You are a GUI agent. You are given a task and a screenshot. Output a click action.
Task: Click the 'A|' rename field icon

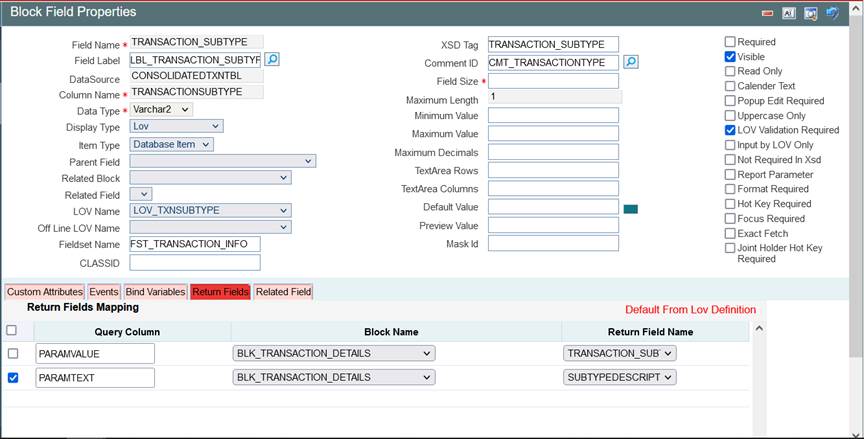tap(789, 13)
